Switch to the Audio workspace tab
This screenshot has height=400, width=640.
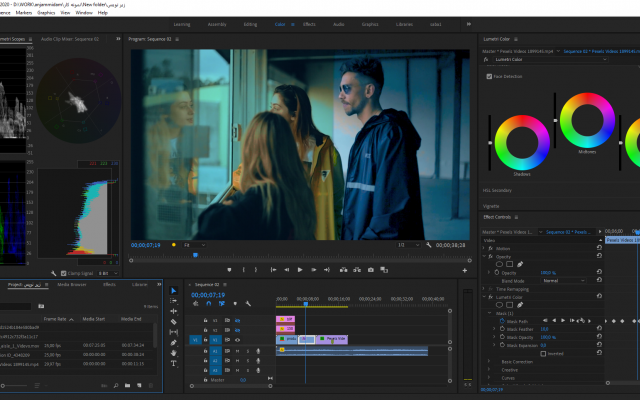(338, 24)
